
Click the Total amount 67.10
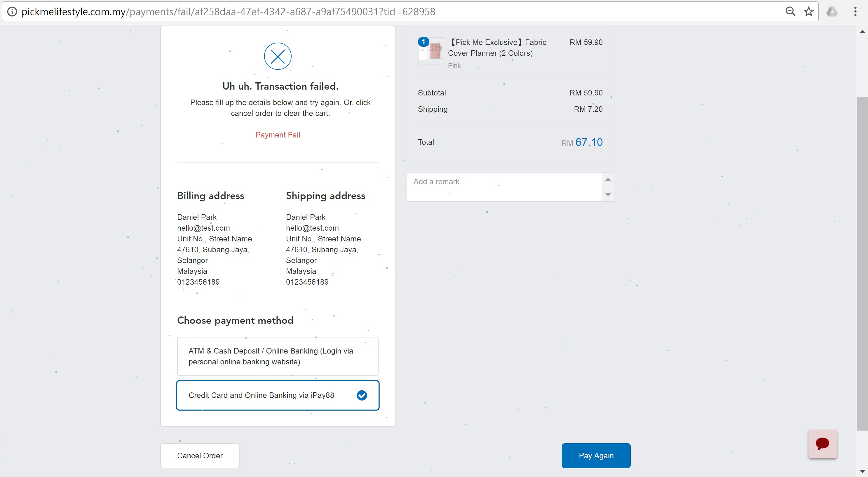(x=589, y=142)
